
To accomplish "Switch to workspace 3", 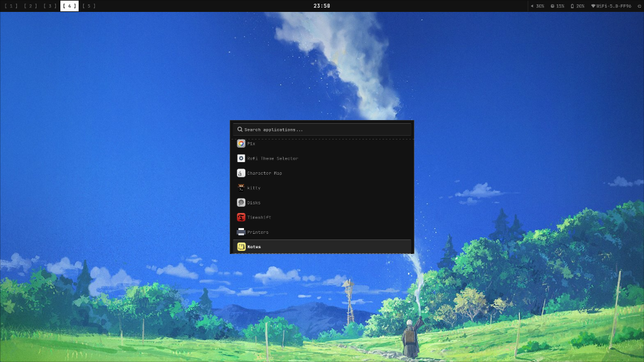I will coord(50,6).
